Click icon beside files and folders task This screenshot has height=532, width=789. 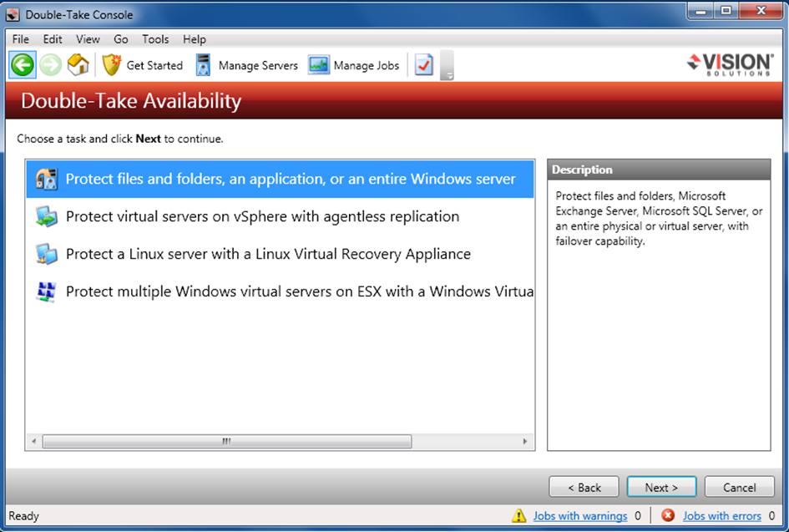click(x=46, y=179)
